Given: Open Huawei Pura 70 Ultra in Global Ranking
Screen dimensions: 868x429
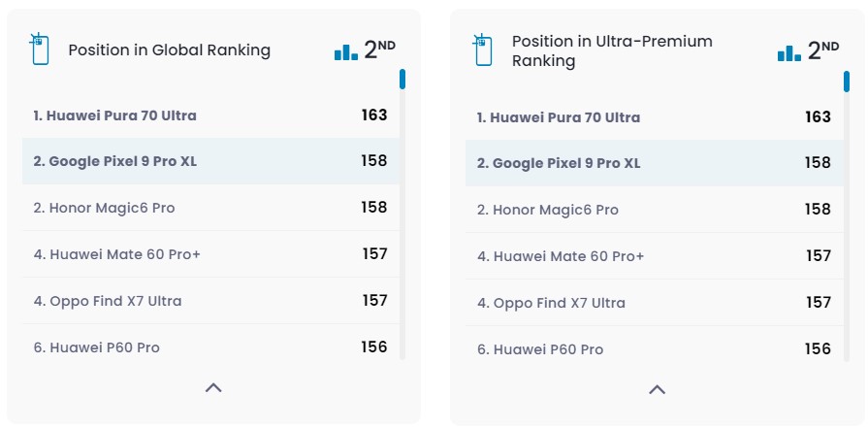Looking at the screenshot, I should coord(115,115).
